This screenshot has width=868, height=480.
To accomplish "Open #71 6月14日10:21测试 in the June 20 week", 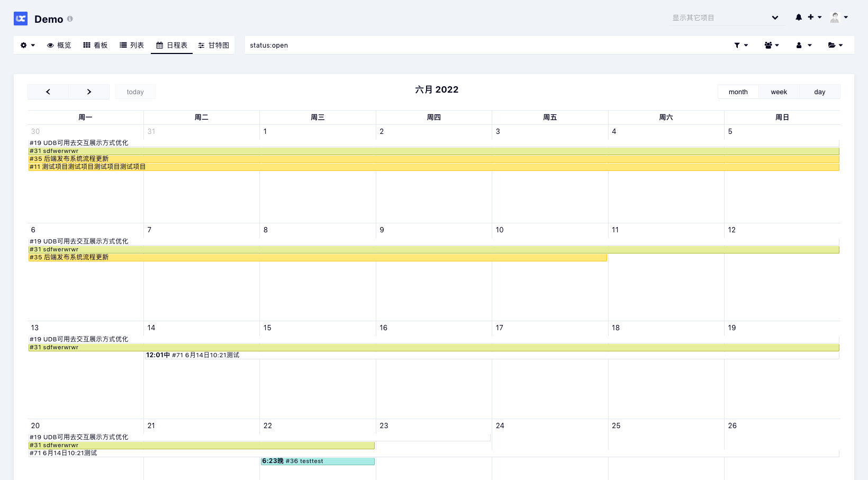I will [433, 453].
